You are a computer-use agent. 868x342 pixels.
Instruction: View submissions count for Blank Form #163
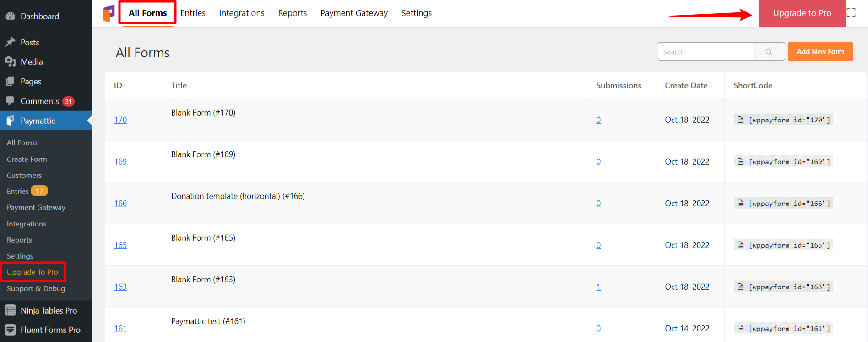coord(598,287)
